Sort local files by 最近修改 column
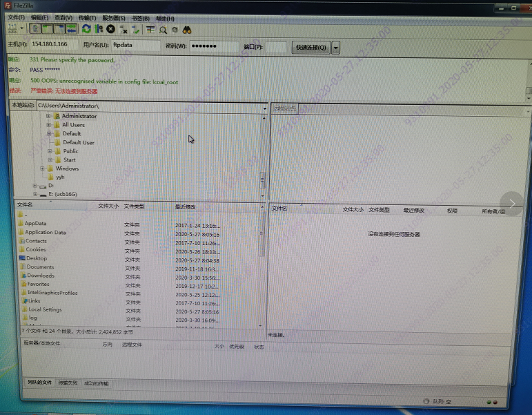Screen dimensions: 532x415 point(185,207)
